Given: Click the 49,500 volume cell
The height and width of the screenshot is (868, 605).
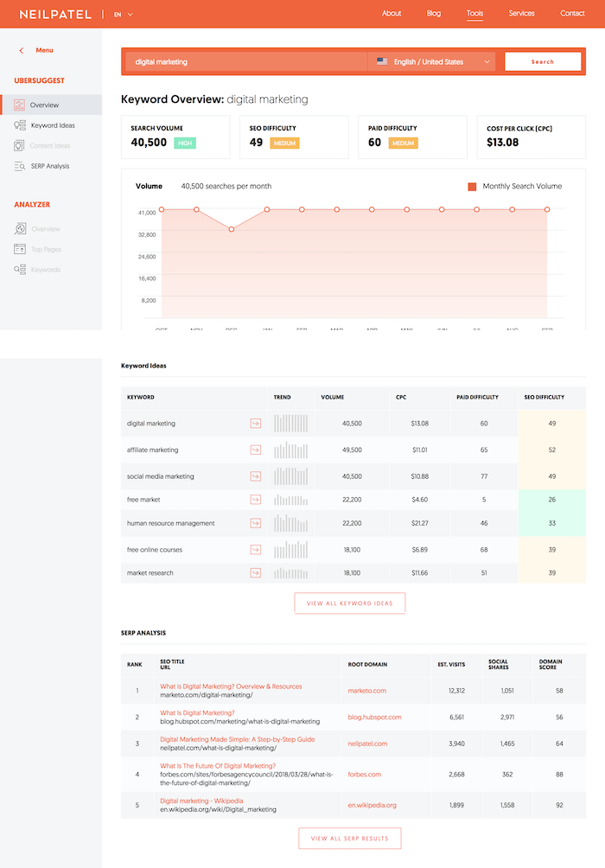Looking at the screenshot, I should point(352,450).
